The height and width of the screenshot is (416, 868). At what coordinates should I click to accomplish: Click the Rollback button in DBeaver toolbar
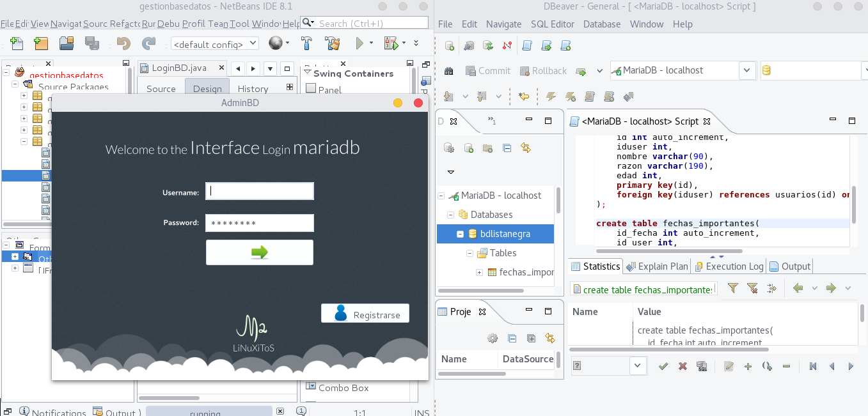(542, 71)
